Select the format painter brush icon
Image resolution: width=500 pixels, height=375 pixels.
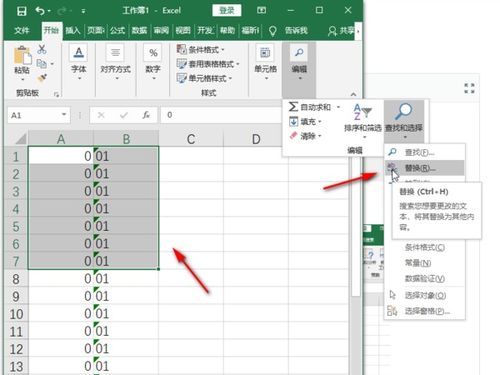pos(42,78)
